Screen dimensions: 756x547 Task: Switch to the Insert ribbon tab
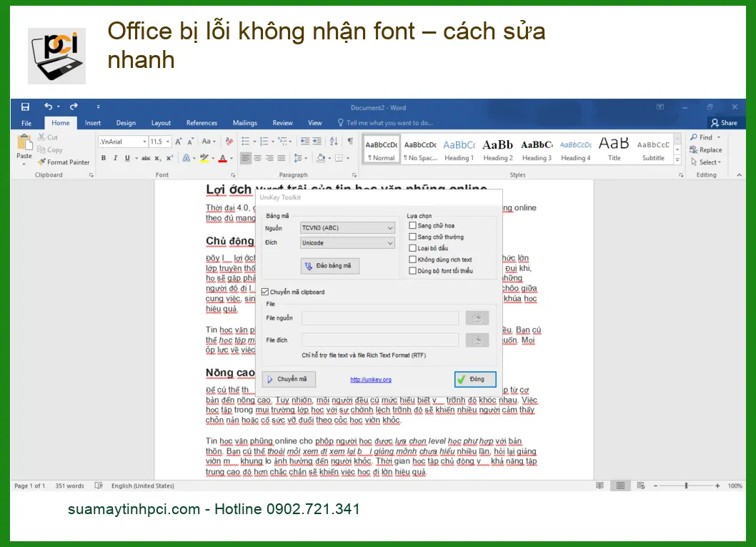click(93, 123)
